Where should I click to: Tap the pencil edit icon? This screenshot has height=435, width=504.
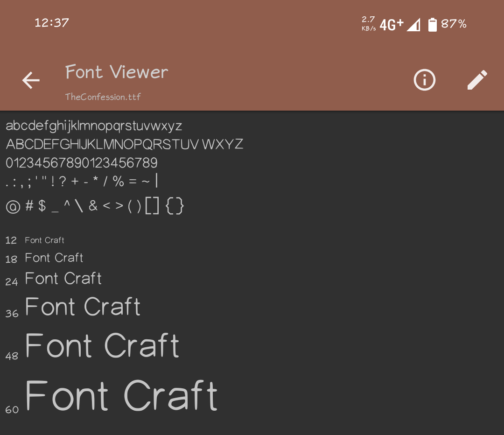click(477, 80)
